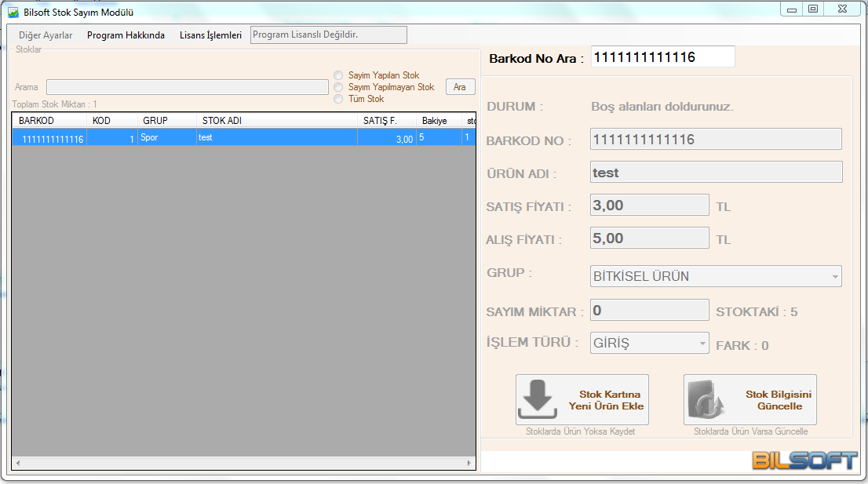Open Program Hakkında menu

click(x=126, y=35)
